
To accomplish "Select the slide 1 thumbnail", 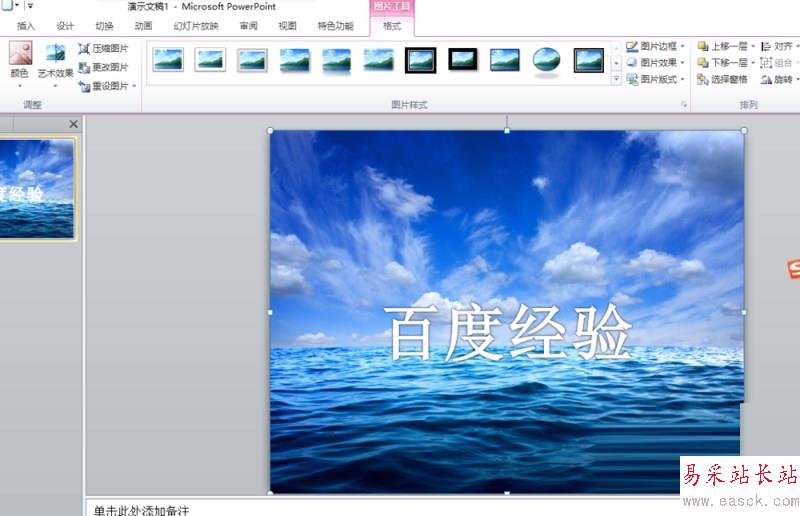I will coord(37,188).
